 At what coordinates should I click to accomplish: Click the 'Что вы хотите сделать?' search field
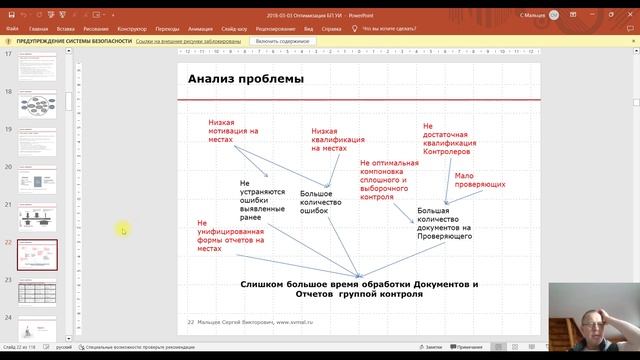[389, 29]
